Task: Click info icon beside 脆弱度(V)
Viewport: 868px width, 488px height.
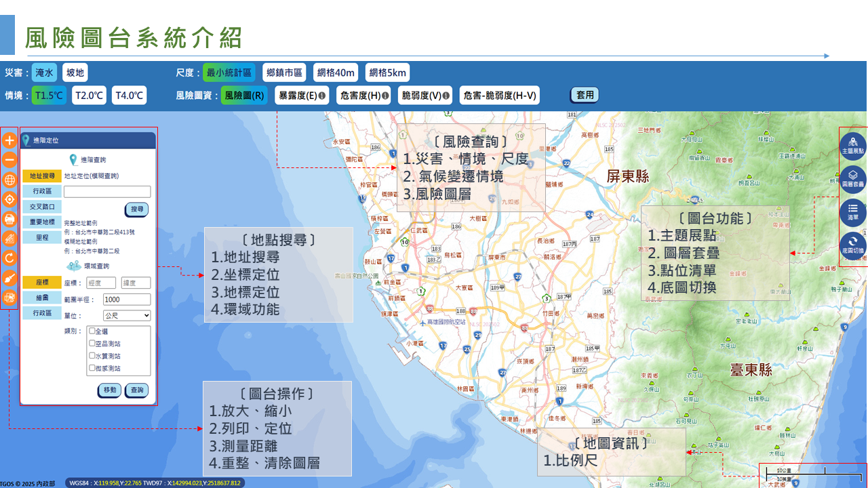Action: pos(446,96)
